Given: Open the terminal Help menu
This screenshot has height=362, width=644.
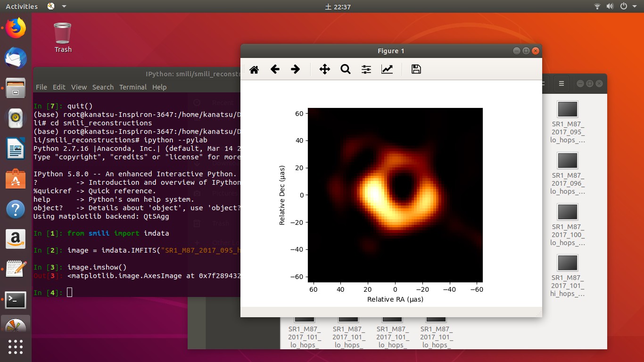Looking at the screenshot, I should click(x=159, y=87).
